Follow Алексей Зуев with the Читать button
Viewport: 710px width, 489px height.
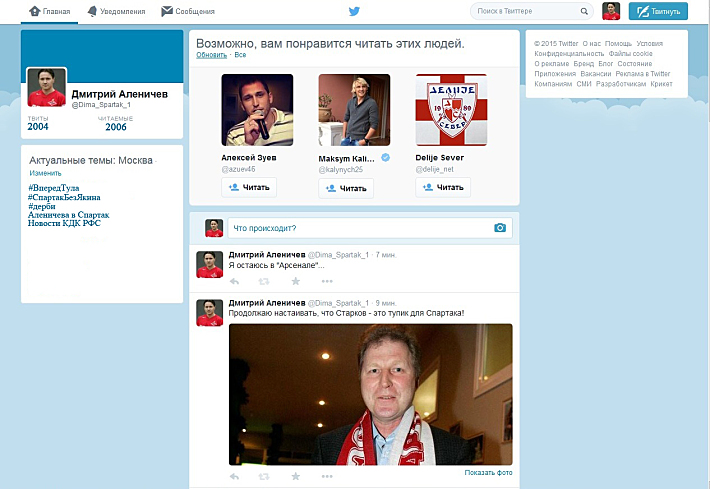(249, 187)
